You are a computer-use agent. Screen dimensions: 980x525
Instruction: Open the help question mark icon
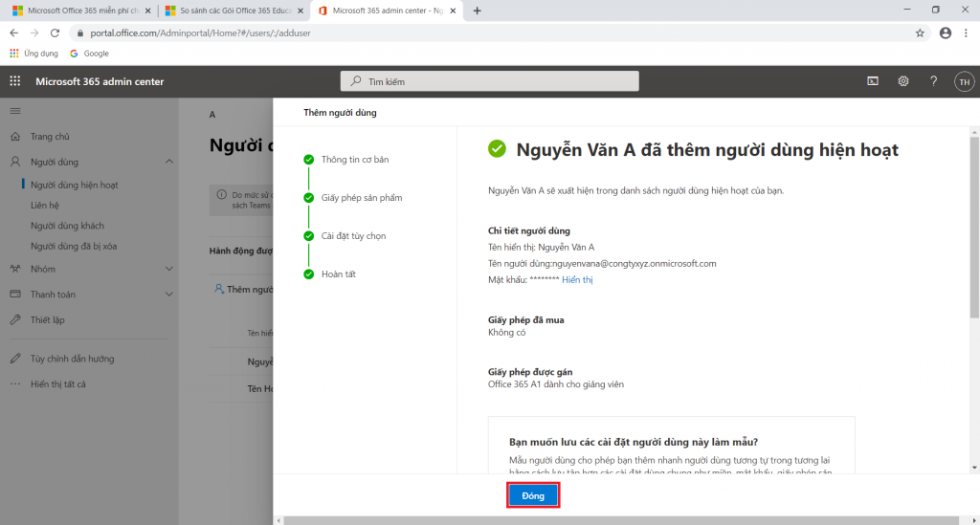pyautogui.click(x=933, y=81)
